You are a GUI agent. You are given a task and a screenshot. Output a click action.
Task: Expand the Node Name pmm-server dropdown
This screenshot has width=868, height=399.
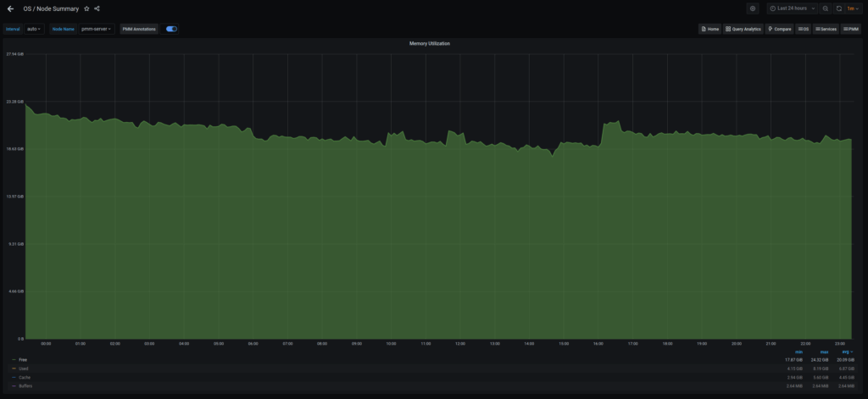[97, 29]
